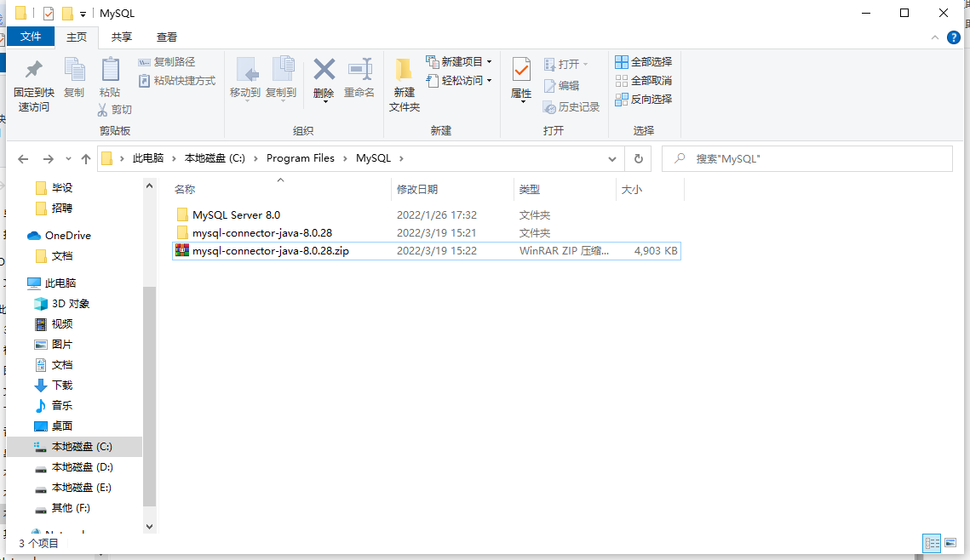Navigate to Local Disk (C:) breadcrumb
The image size is (970, 560).
click(x=215, y=158)
